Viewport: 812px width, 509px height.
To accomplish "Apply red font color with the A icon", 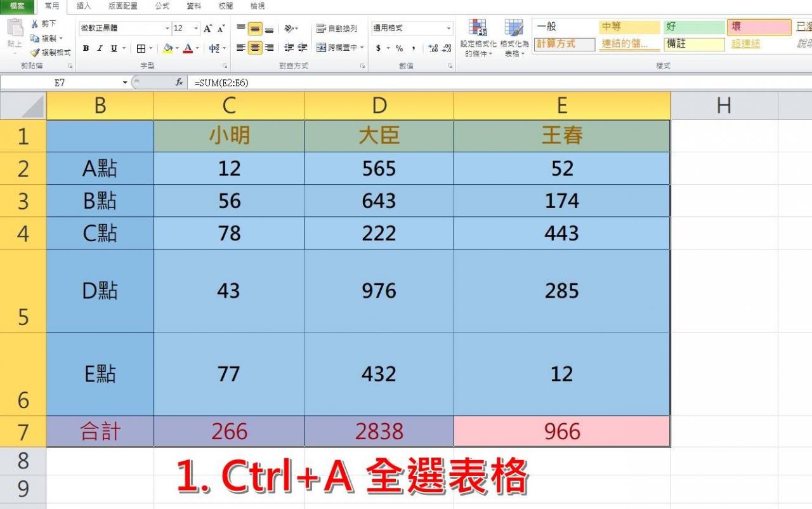I will coord(188,48).
